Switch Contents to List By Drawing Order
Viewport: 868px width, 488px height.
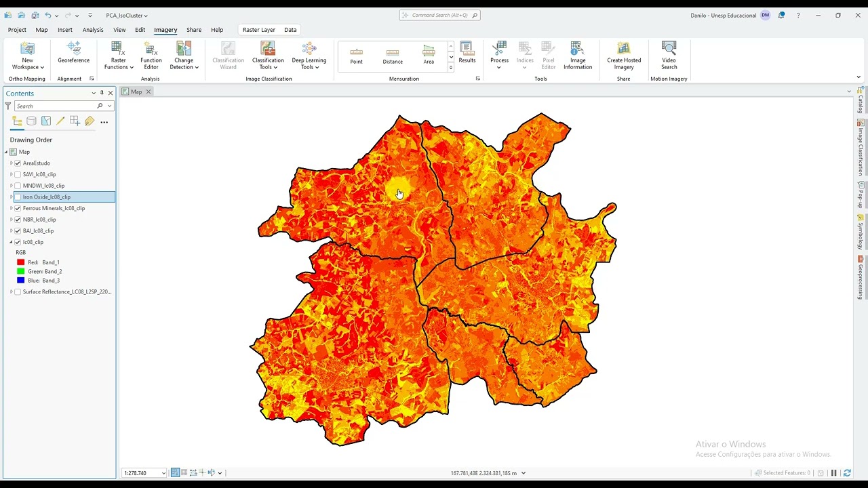click(x=17, y=121)
